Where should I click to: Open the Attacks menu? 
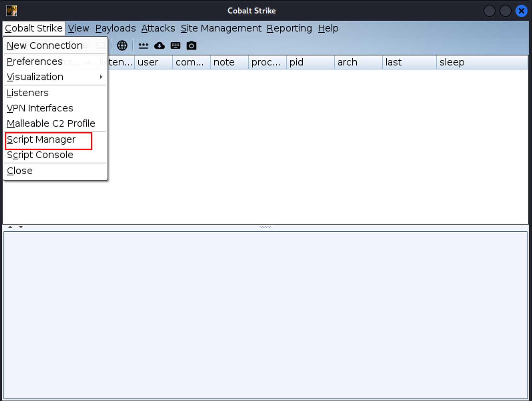pos(158,28)
